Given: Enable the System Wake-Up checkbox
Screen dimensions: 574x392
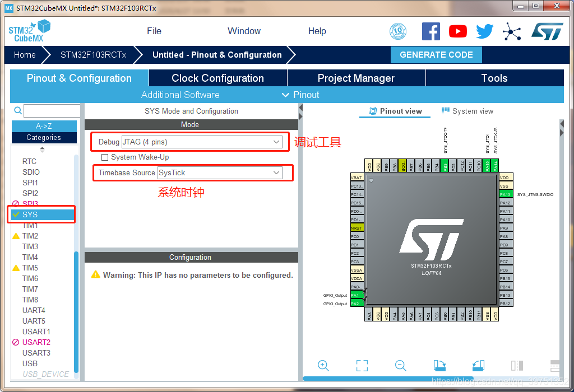Looking at the screenshot, I should tap(105, 157).
